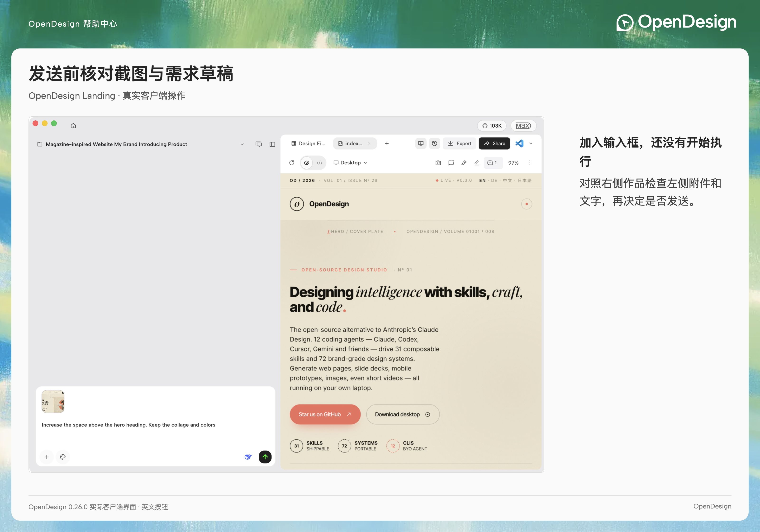The width and height of the screenshot is (760, 532).
Task: Expand the editor chooser chevron
Action: tap(531, 143)
